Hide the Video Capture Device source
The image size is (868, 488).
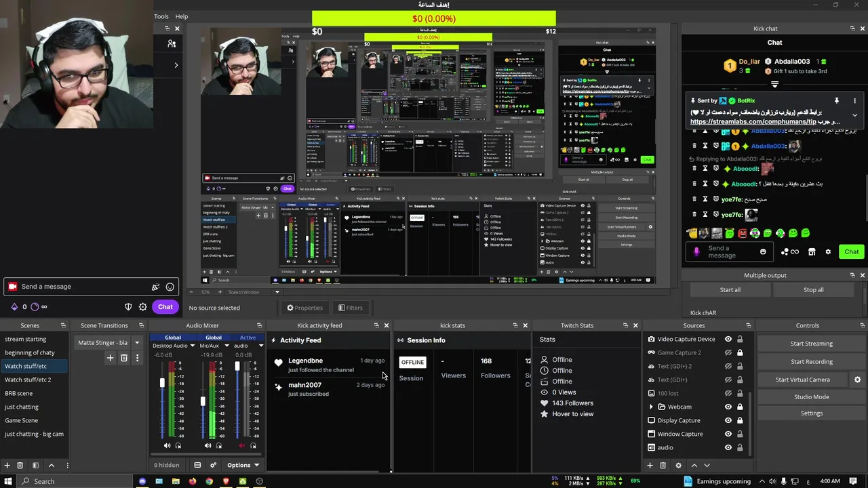click(x=728, y=339)
